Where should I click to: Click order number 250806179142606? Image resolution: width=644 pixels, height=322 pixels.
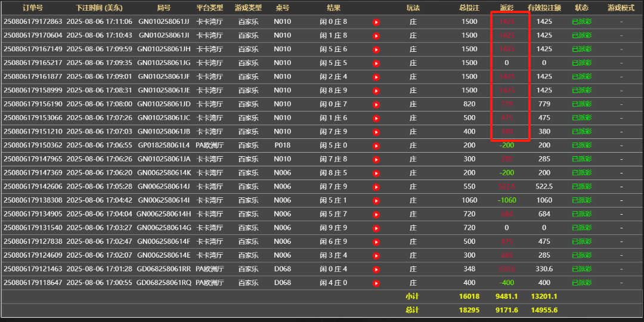click(x=33, y=187)
